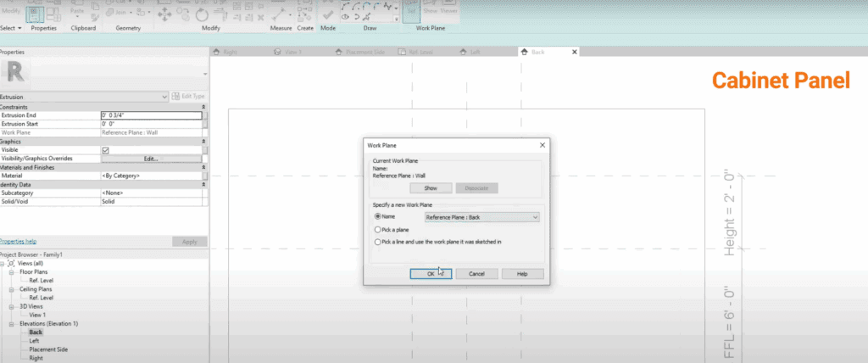Select the Name radio button
868x363 pixels.
(377, 218)
